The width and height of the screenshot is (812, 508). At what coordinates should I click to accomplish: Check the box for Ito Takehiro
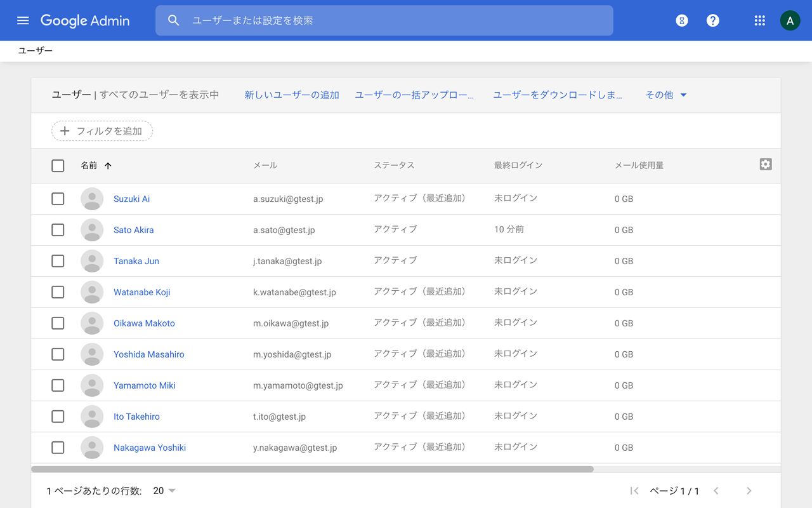[x=58, y=417]
